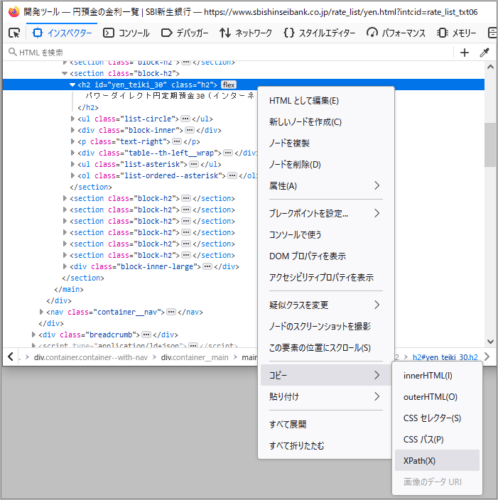Image resolution: width=498 pixels, height=500 pixels.
Task: Switch to the ネットワーク tab
Action: 246,33
